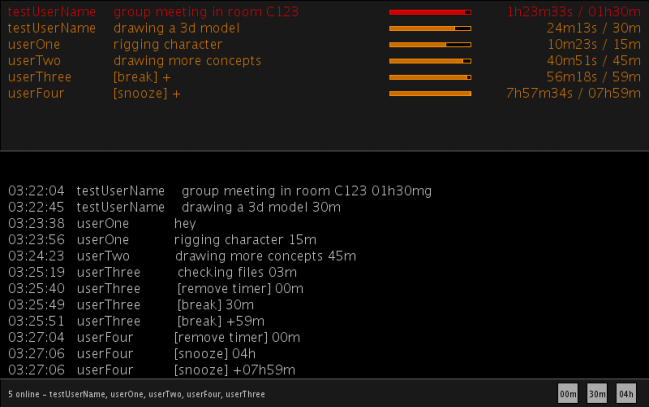Click userFour's snooze progress bar
Screen dimensions: 649x407
pyautogui.click(x=430, y=93)
